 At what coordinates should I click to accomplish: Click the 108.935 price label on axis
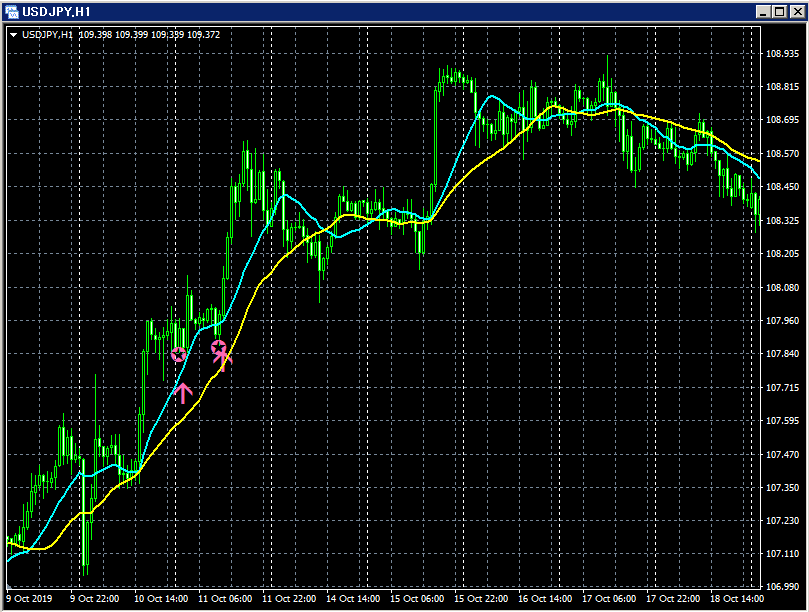pos(782,53)
